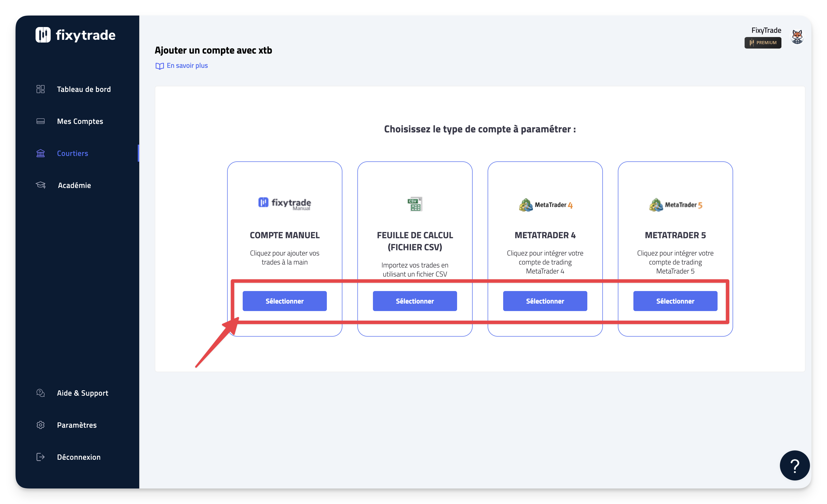Click the Aide & Support chat icon

pos(40,393)
